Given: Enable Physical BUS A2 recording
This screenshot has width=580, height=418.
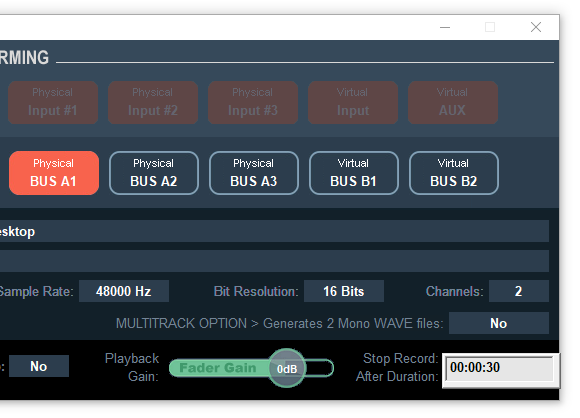Looking at the screenshot, I should [x=154, y=173].
